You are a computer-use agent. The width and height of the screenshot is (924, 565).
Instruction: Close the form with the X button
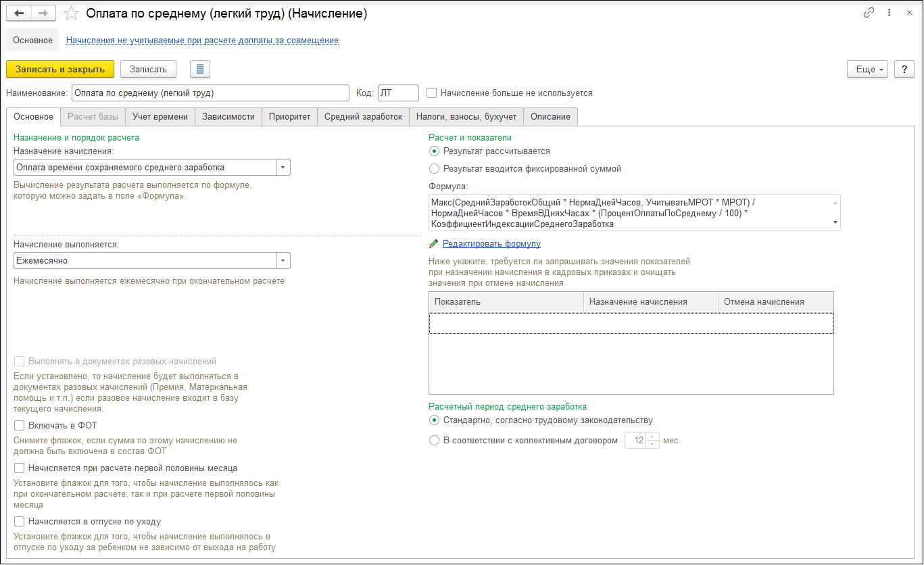point(909,13)
